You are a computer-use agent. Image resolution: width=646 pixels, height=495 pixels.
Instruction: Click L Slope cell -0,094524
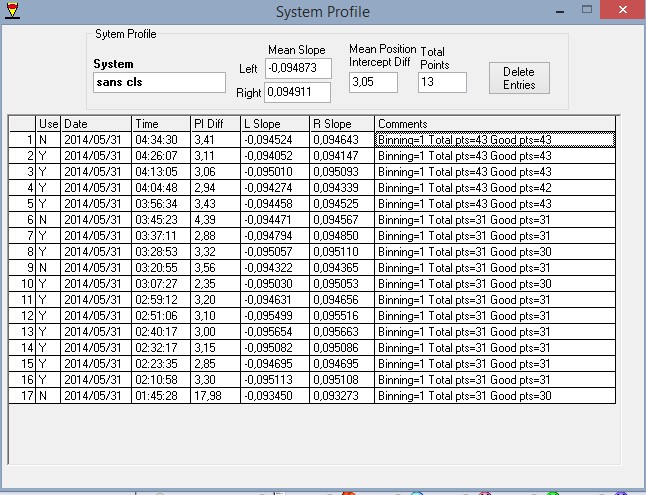click(x=275, y=140)
